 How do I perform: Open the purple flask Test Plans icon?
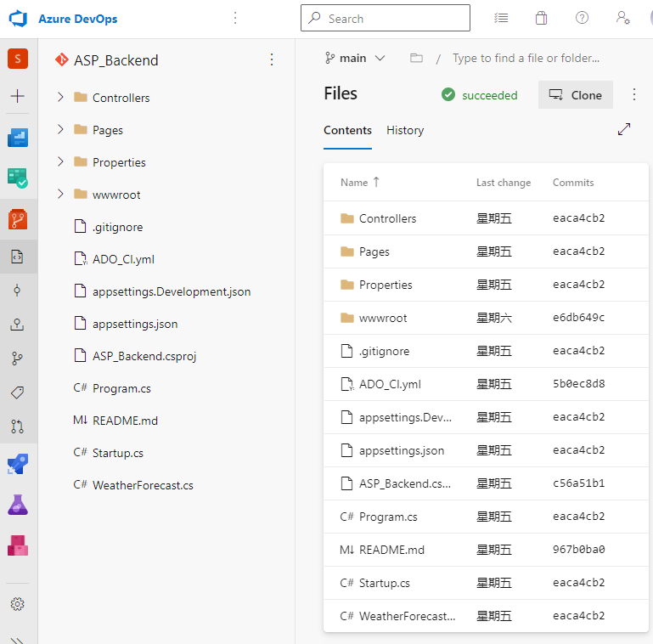pos(18,505)
